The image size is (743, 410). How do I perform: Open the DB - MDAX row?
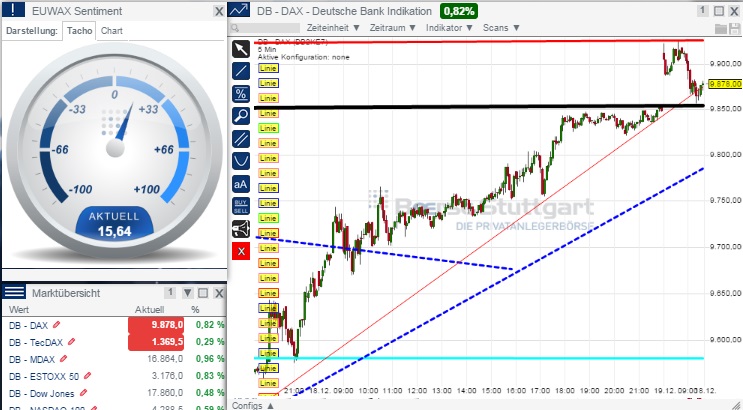tap(114, 359)
